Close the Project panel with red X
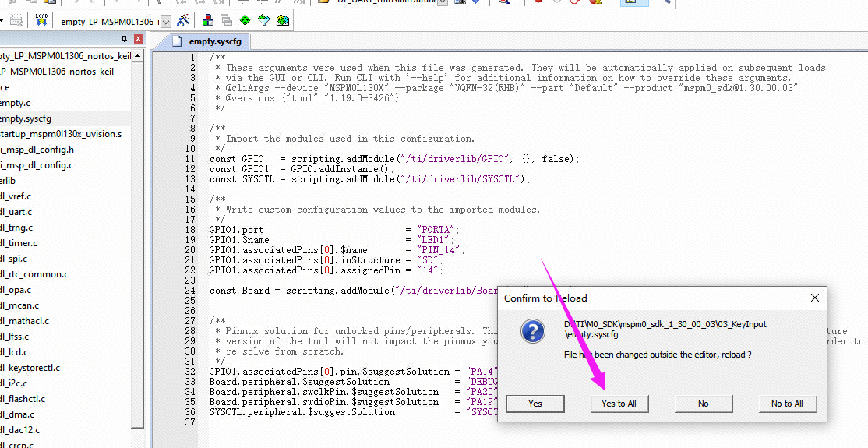The image size is (868, 448). (x=139, y=39)
